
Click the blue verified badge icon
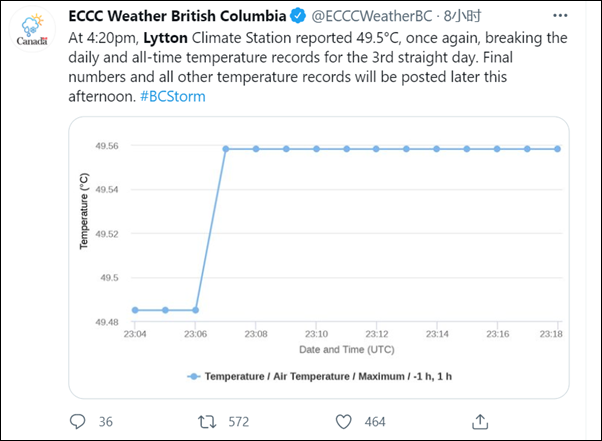tap(297, 17)
